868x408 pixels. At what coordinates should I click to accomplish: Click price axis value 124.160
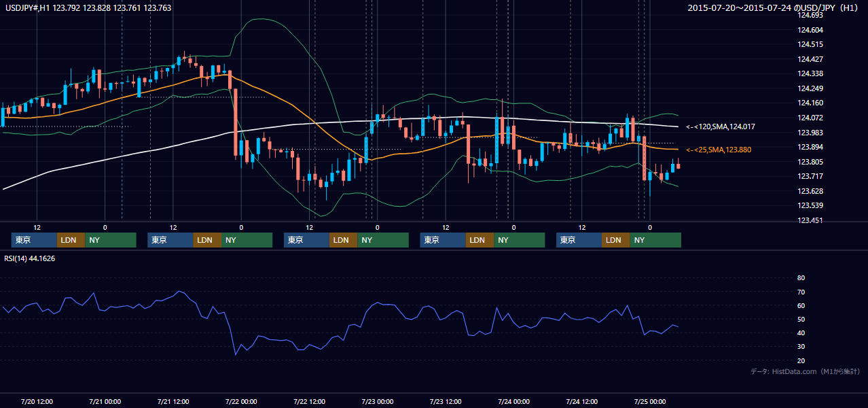point(810,103)
